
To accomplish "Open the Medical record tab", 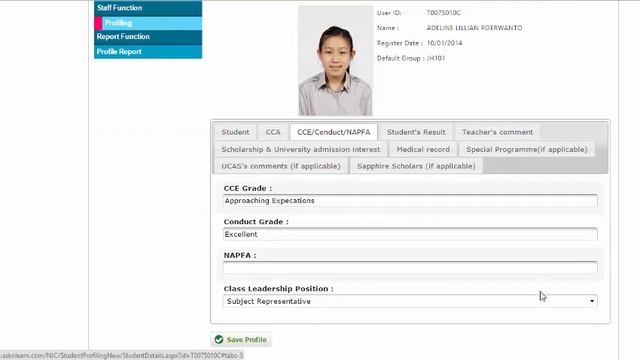I will tap(423, 149).
